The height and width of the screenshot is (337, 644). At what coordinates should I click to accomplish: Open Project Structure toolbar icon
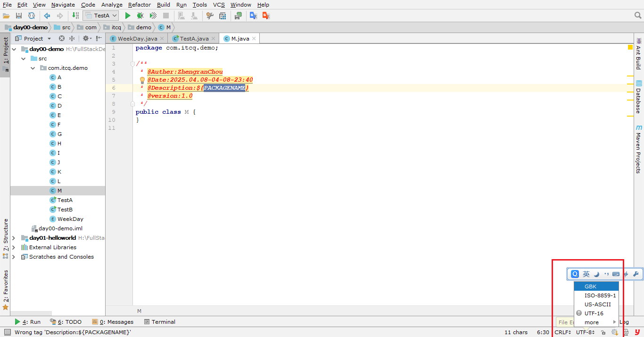click(x=222, y=16)
